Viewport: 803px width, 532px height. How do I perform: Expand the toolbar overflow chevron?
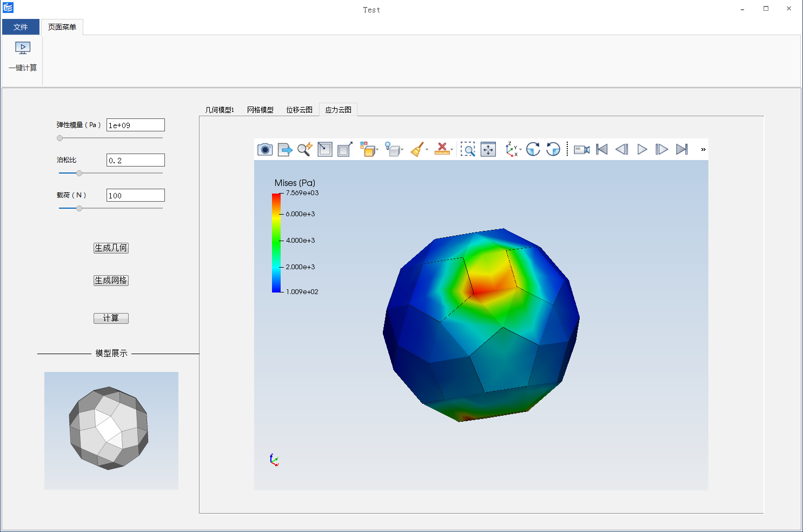tap(703, 149)
